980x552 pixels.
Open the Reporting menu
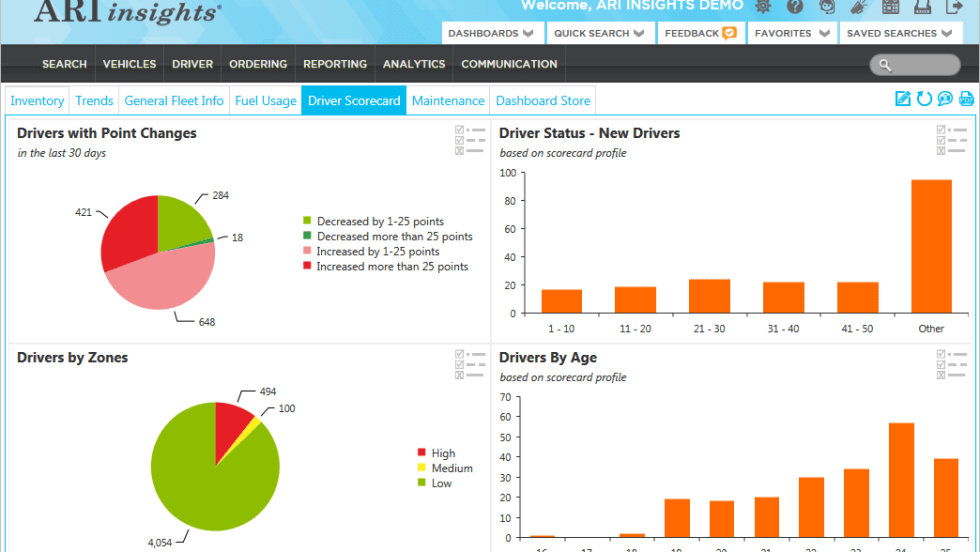(335, 64)
